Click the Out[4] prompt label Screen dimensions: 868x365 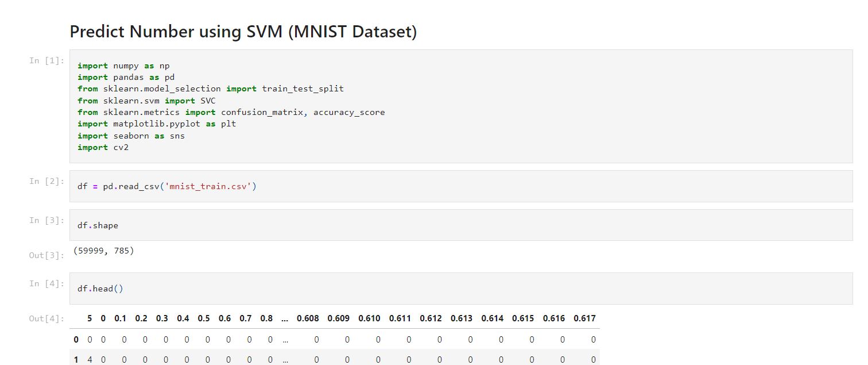click(47, 318)
